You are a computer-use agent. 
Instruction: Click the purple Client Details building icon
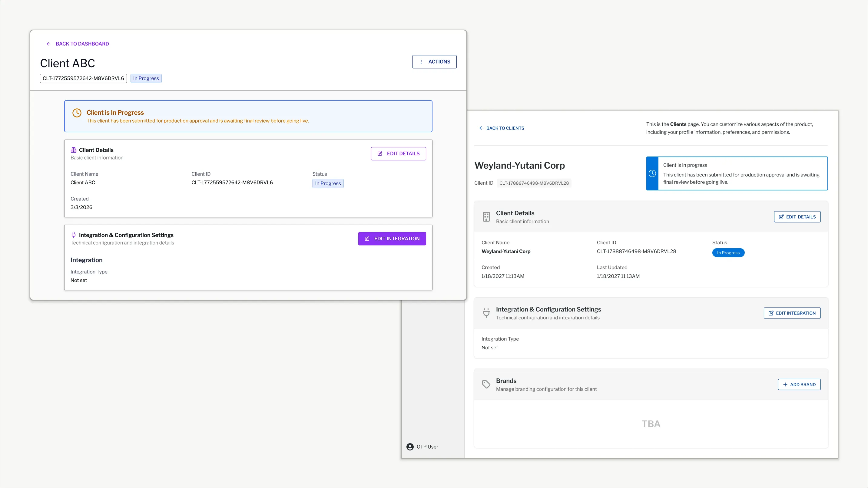74,150
